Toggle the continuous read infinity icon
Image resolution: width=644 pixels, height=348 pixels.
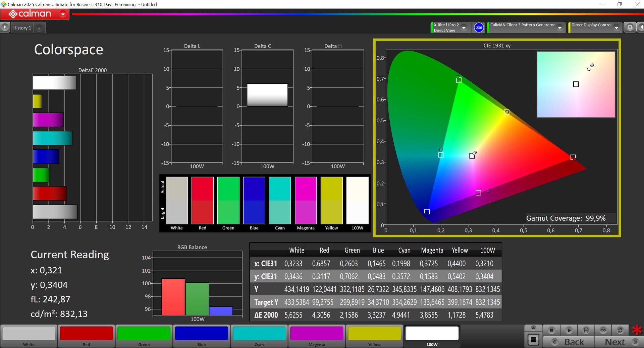603,330
